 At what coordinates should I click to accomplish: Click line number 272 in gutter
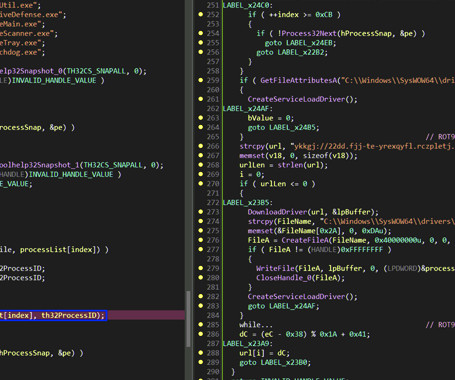[x=213, y=203]
